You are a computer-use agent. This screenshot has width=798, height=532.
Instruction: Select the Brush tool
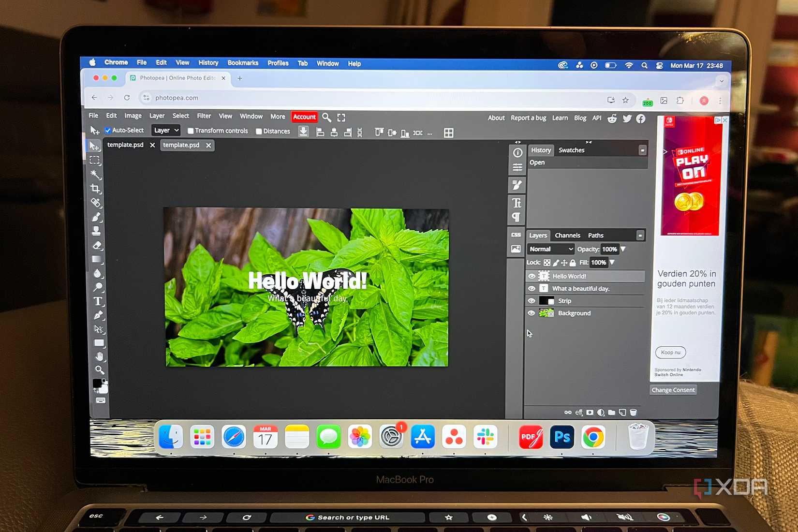96,217
